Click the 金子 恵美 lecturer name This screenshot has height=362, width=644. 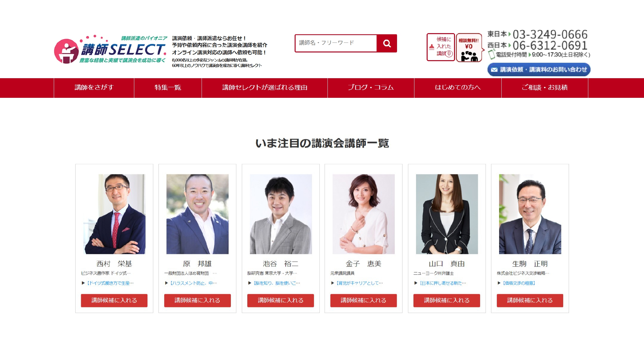click(x=364, y=264)
